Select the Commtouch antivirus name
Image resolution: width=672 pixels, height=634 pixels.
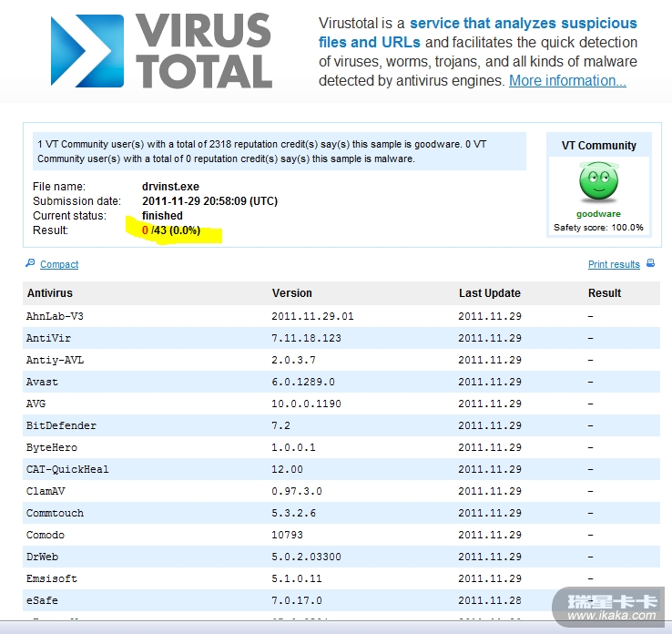(55, 513)
